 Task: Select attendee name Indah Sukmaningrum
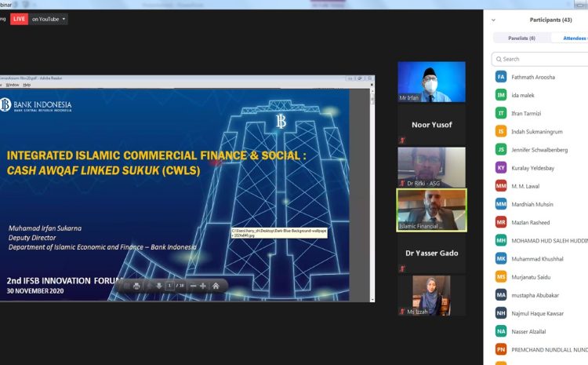tap(537, 132)
